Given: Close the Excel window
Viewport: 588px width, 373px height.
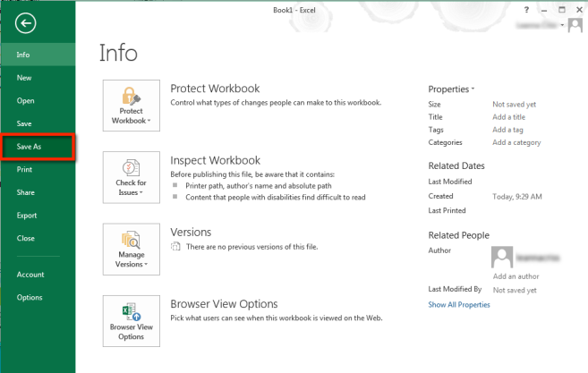Looking at the screenshot, I should [x=579, y=10].
